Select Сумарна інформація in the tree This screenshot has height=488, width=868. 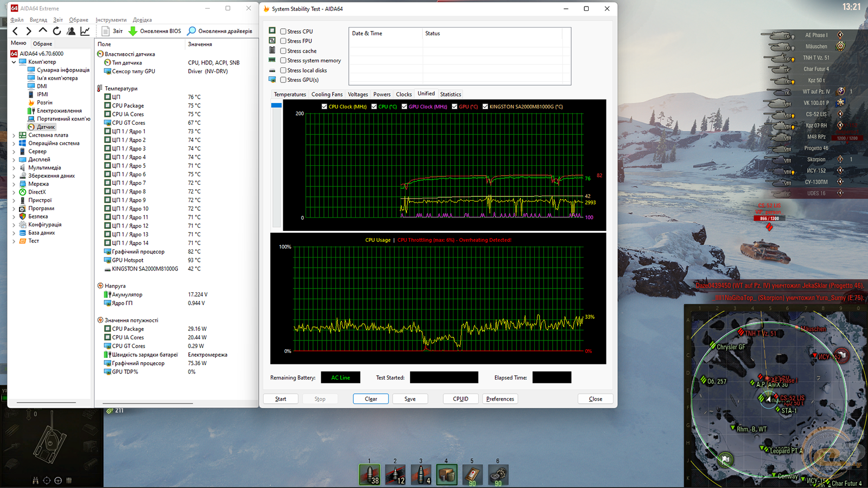[63, 70]
